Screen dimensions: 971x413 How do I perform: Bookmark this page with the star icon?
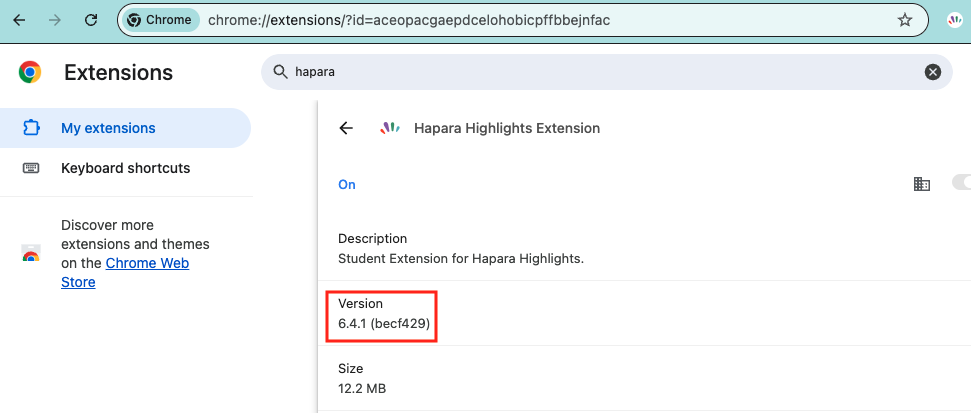[x=905, y=20]
